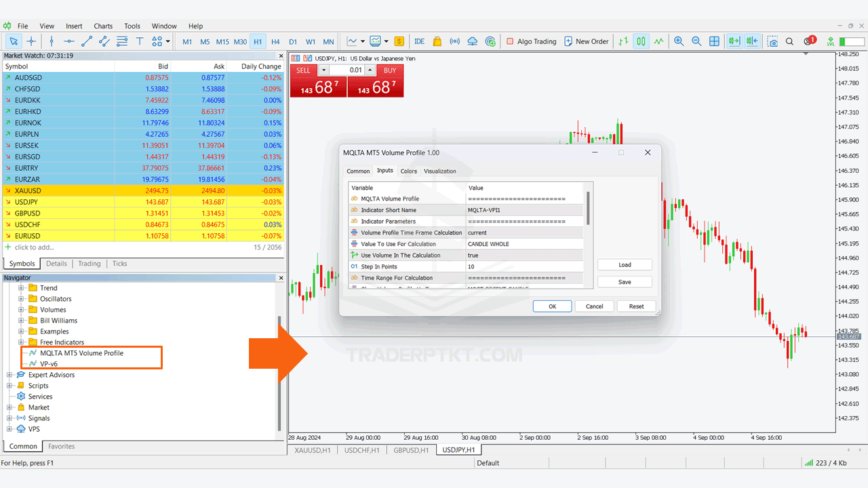Screen dimensions: 868x488
Task: Click Reset in Volume Profile dialog
Action: [636, 306]
